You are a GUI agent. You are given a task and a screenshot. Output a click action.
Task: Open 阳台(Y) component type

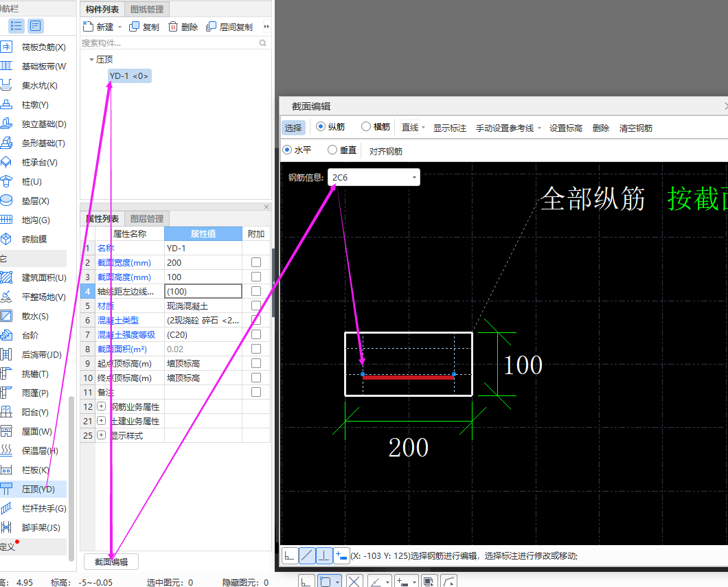34,413
